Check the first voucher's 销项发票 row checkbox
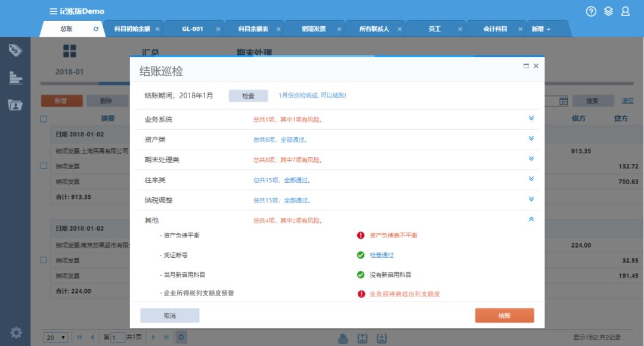The image size is (644, 346). [x=44, y=166]
